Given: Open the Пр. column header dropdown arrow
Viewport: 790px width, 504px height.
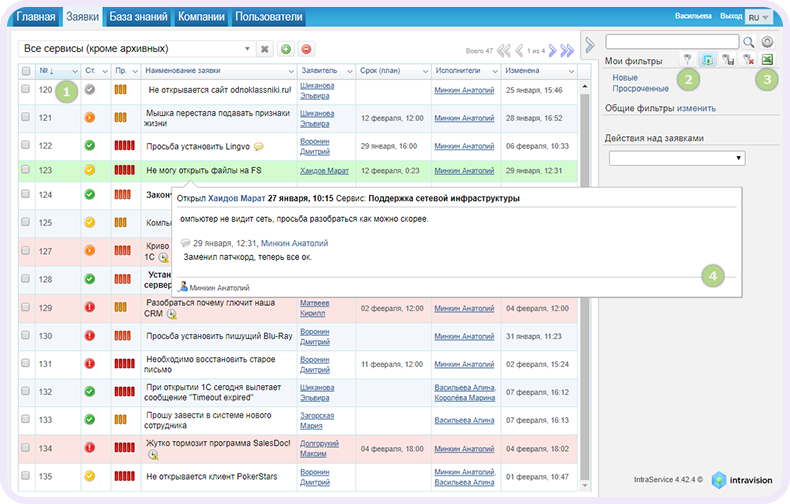Looking at the screenshot, I should click(135, 72).
